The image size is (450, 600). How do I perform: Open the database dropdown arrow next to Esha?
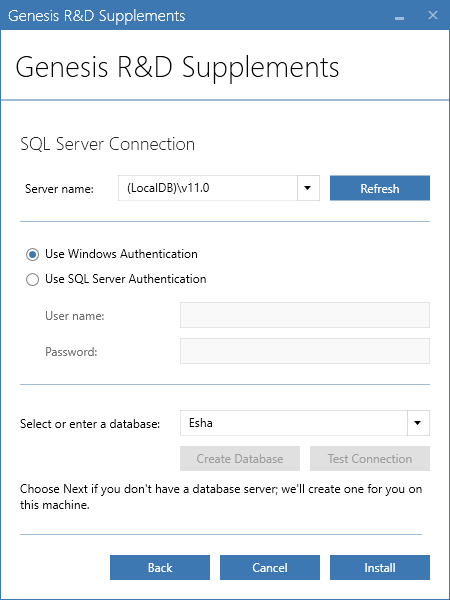click(418, 423)
